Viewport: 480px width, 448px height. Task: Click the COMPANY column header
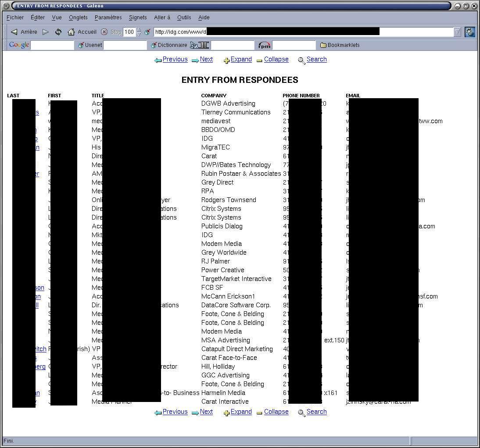click(214, 96)
